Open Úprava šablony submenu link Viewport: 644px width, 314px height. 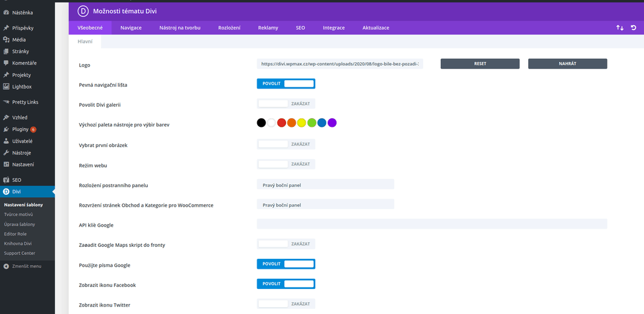pos(19,224)
